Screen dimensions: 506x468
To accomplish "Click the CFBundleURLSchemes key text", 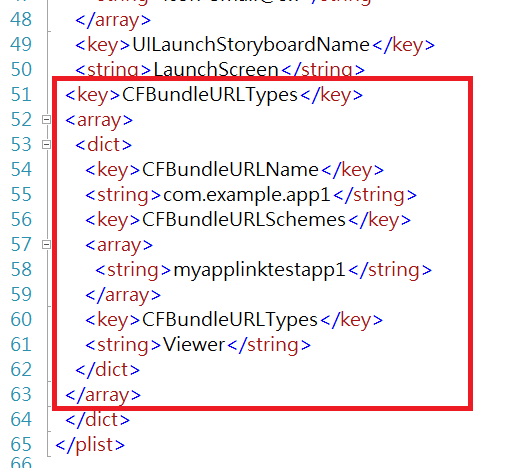I will [x=244, y=220].
